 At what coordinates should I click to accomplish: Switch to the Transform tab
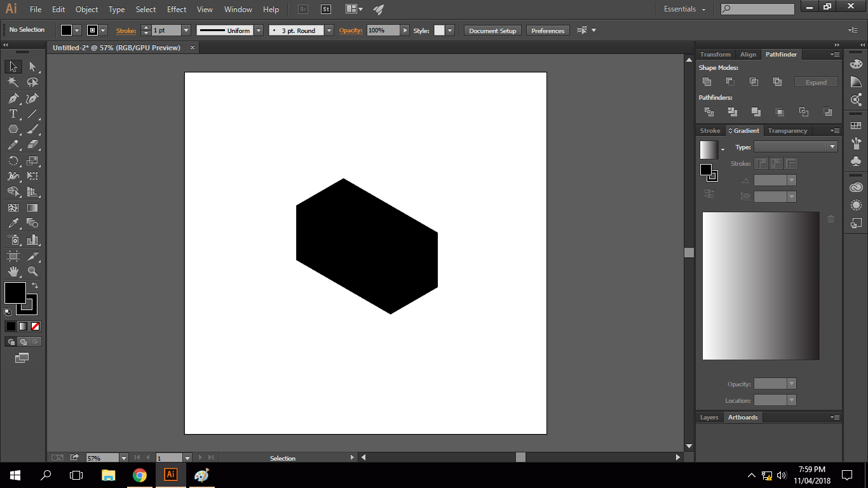(x=715, y=55)
